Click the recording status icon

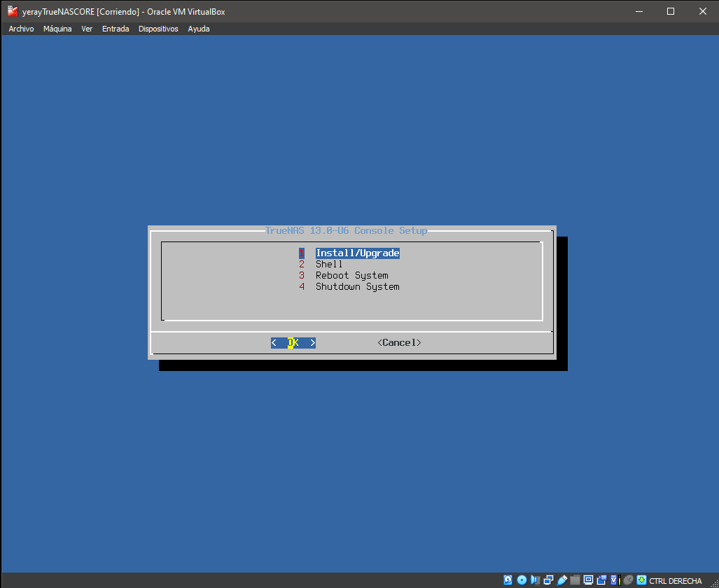tap(601, 580)
